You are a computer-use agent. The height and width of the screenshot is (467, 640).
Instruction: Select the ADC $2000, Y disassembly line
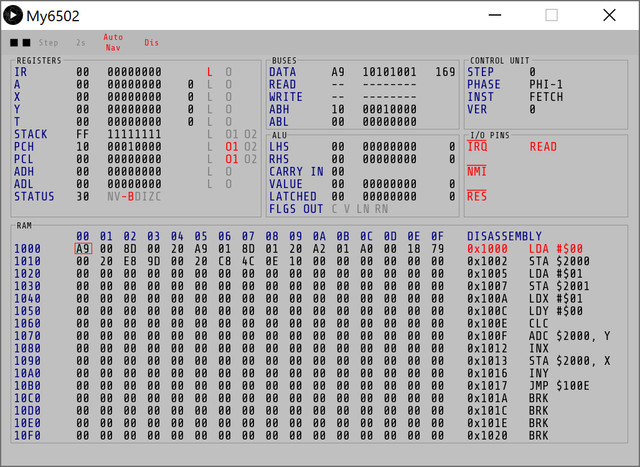point(566,336)
